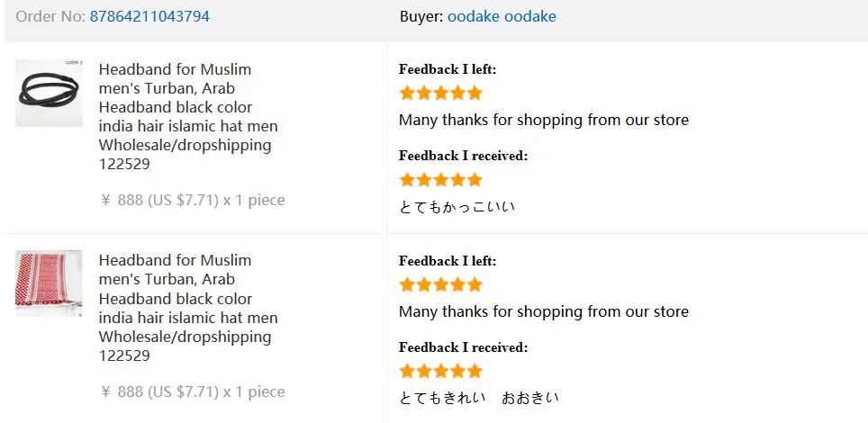Click the black headband product thumbnail
This screenshot has height=423, width=868.
pyautogui.click(x=49, y=93)
